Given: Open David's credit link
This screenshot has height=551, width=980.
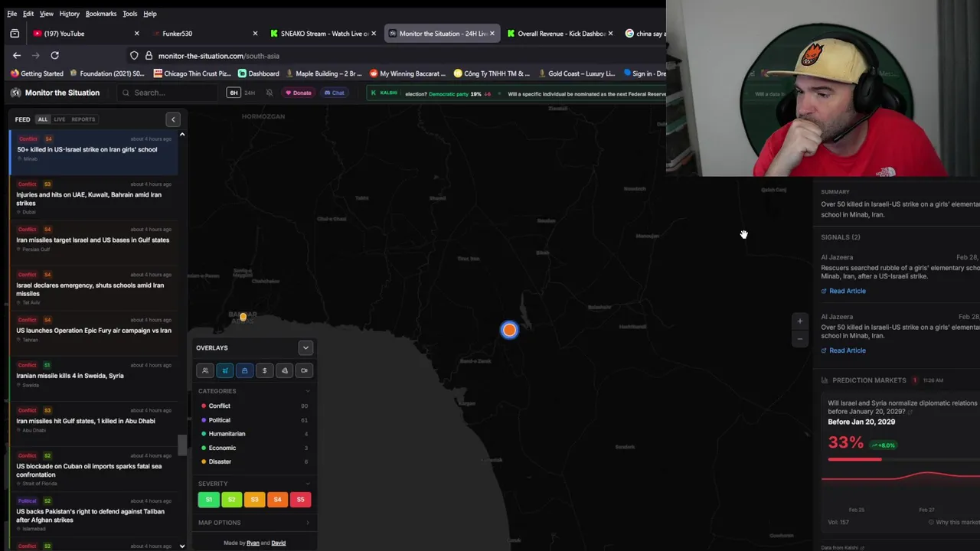Looking at the screenshot, I should tap(279, 543).
